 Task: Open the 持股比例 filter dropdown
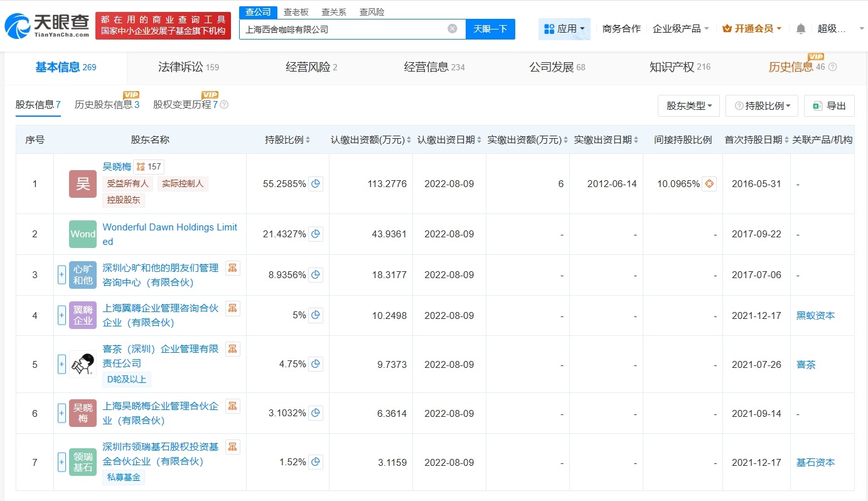(x=761, y=105)
